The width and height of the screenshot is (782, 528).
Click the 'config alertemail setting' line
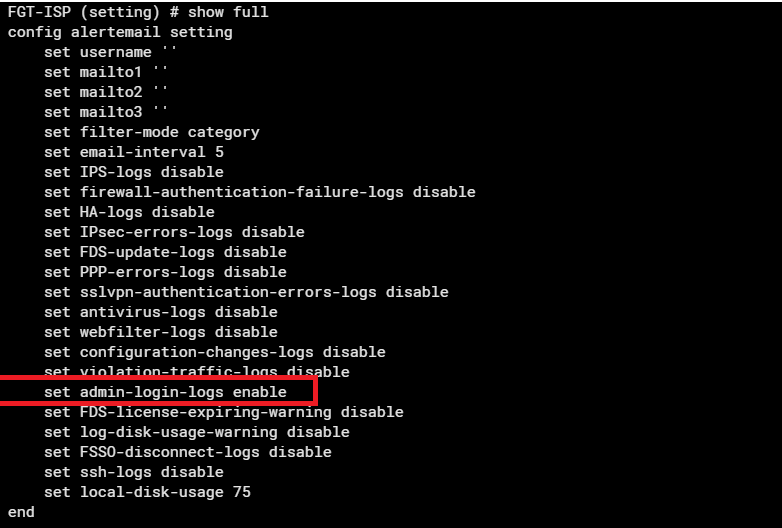[120, 32]
